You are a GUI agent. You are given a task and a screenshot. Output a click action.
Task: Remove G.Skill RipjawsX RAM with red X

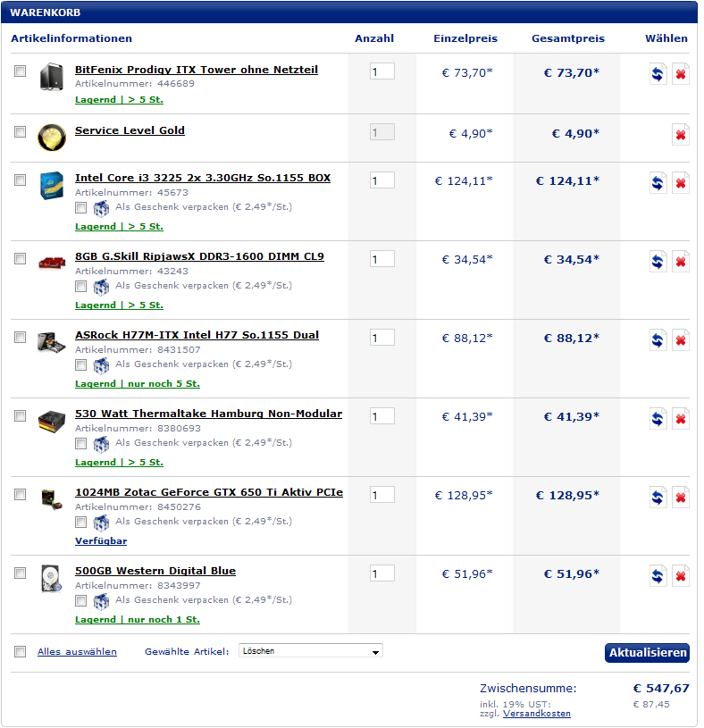pyautogui.click(x=680, y=262)
